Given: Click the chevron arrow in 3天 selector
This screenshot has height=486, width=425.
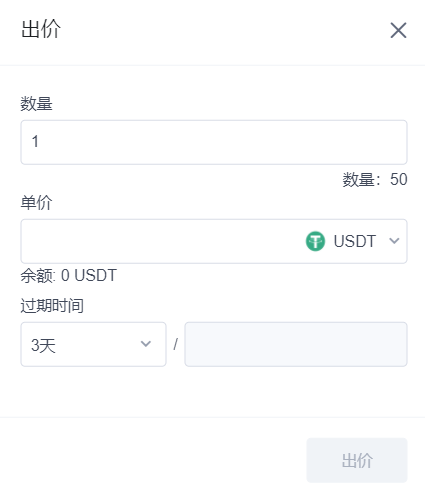Looking at the screenshot, I should pyautogui.click(x=146, y=344).
